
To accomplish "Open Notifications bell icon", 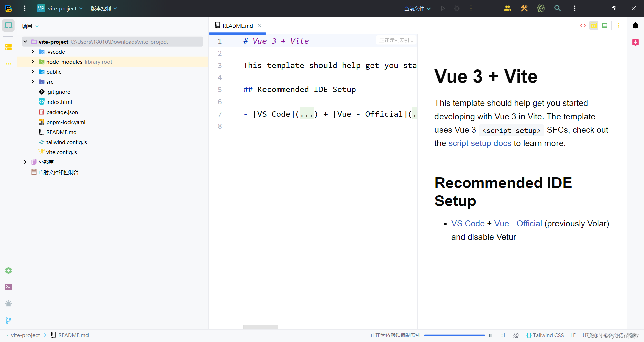I will pos(635,26).
